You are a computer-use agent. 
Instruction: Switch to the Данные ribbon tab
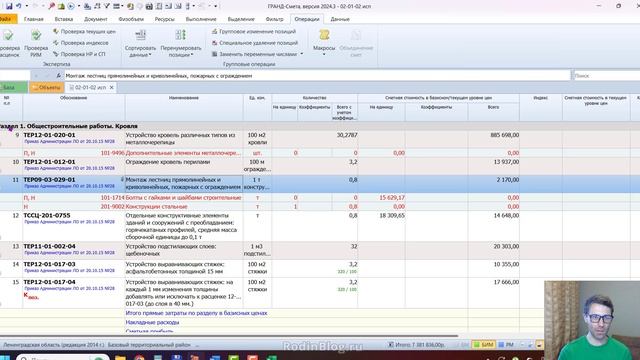pos(340,19)
